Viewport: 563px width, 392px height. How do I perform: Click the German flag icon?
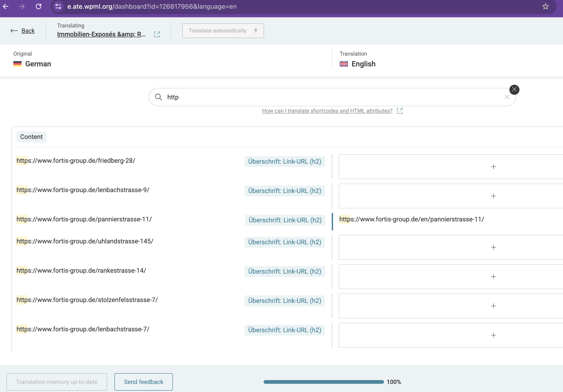click(x=17, y=64)
